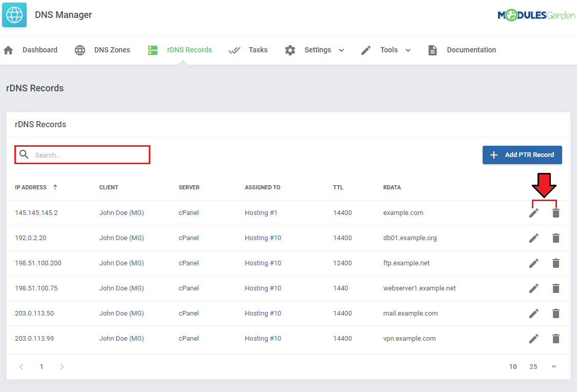The image size is (577, 392).
Task: Show all records with infinity option
Action: [x=554, y=367]
